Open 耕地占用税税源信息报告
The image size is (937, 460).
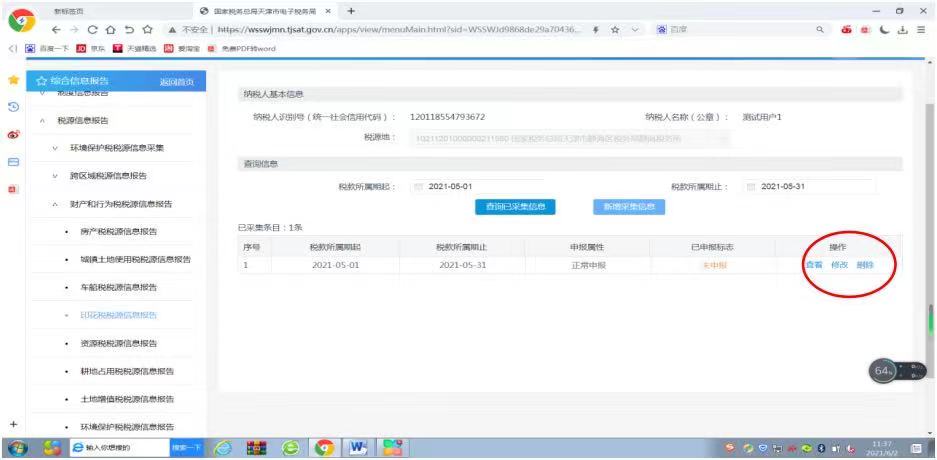[127, 371]
